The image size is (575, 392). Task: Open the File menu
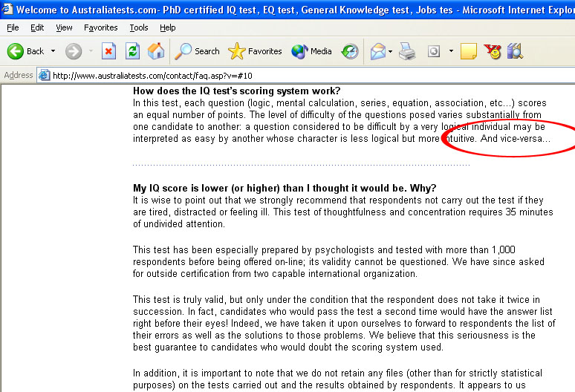tap(13, 28)
